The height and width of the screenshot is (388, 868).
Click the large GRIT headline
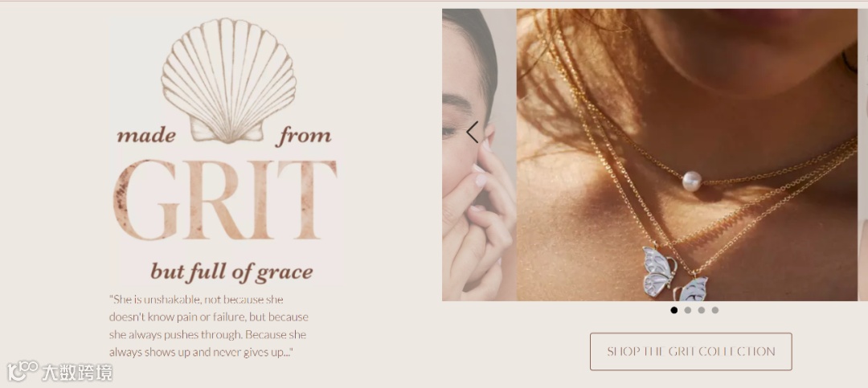225,200
